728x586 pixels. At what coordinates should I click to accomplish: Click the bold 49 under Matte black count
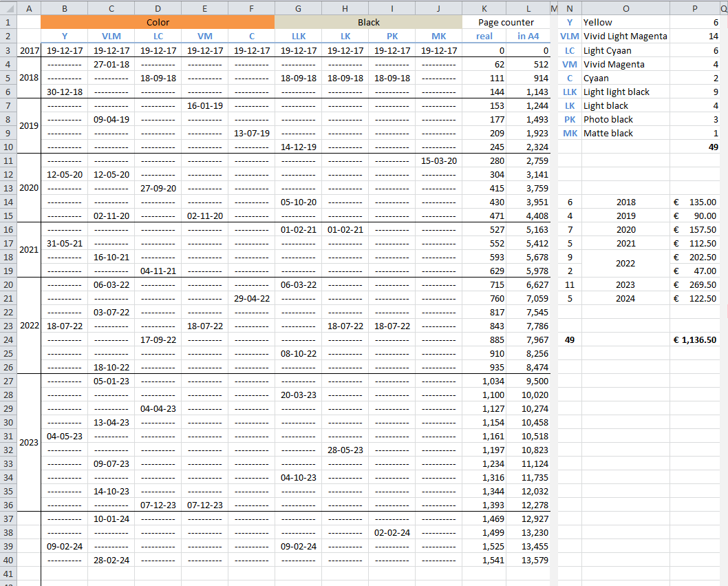coord(695,147)
